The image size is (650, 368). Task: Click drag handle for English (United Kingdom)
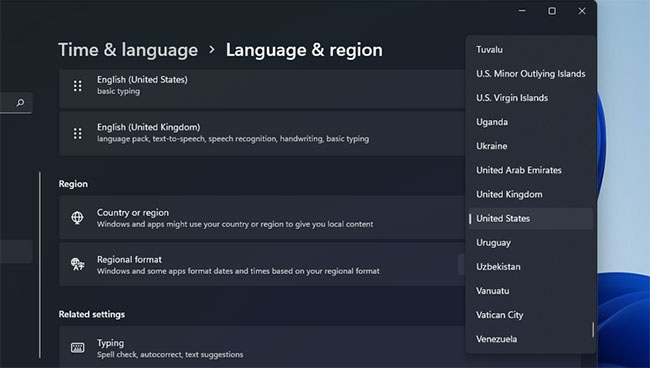(x=78, y=133)
